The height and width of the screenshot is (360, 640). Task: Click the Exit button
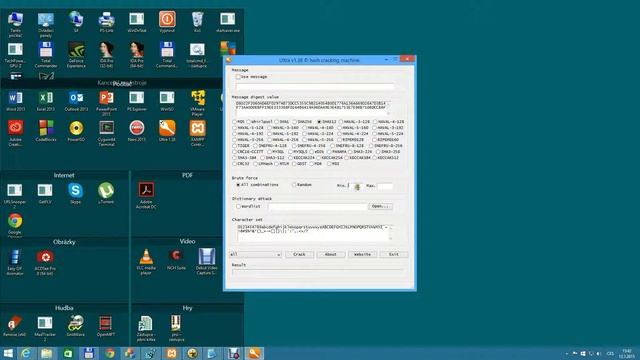[393, 254]
